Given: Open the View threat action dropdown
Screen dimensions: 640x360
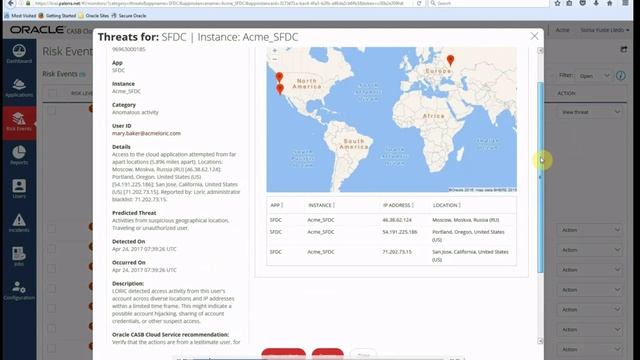Looking at the screenshot, I should (590, 112).
